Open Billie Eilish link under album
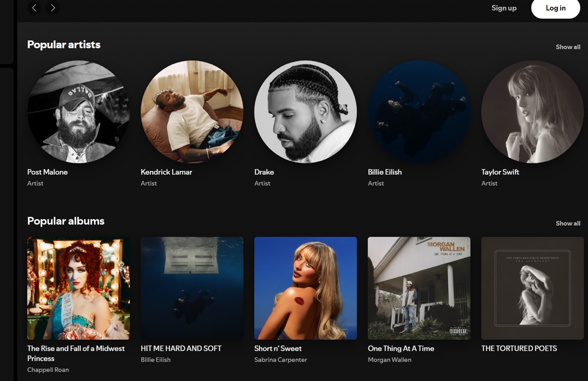This screenshot has height=381, width=588. (156, 360)
